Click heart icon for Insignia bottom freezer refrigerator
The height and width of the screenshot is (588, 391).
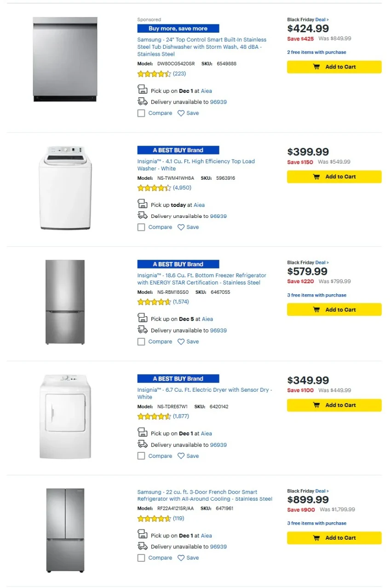[181, 342]
